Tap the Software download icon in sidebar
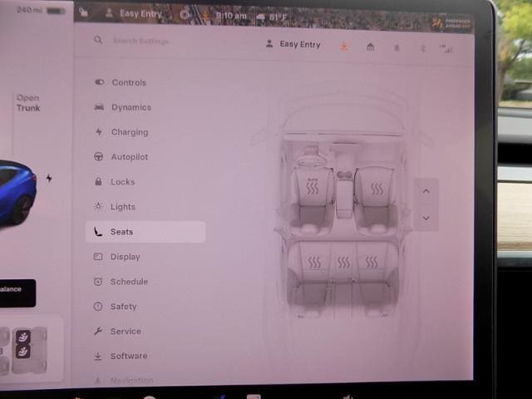Viewport: 532px width, 399px height. coord(98,356)
